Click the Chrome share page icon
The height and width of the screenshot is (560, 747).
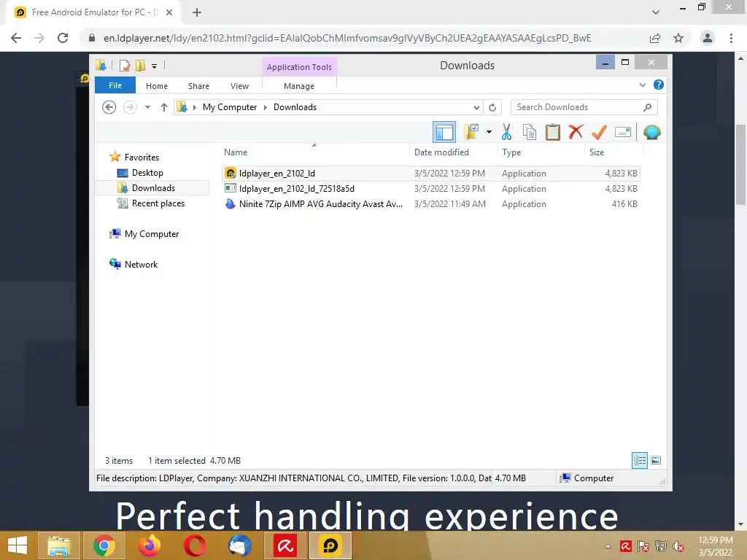[655, 38]
